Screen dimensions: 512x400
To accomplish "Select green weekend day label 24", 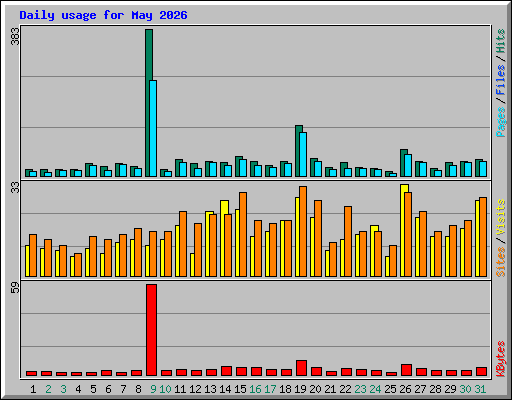I will (x=375, y=389).
